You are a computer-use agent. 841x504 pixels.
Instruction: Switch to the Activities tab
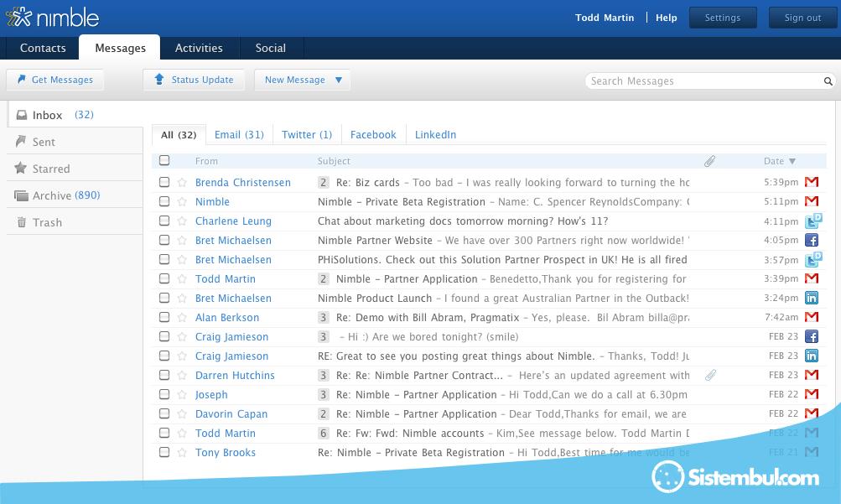pos(199,49)
